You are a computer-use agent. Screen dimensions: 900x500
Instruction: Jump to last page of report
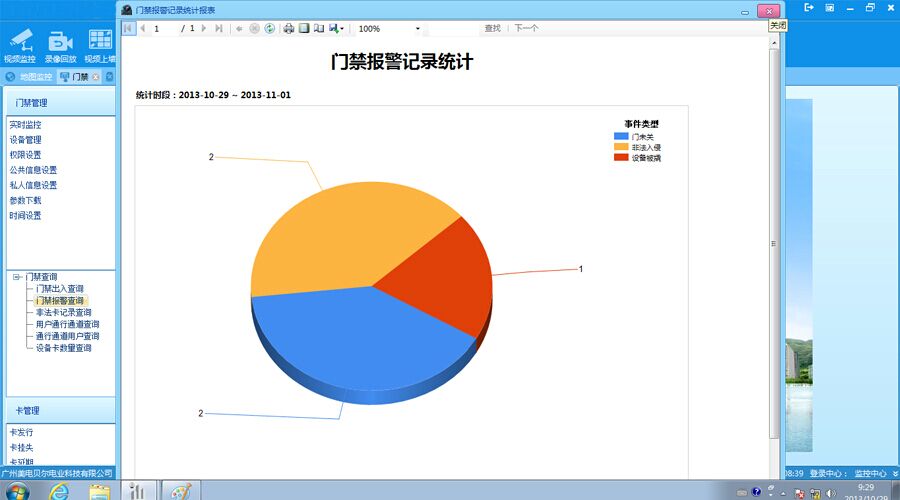[219, 29]
